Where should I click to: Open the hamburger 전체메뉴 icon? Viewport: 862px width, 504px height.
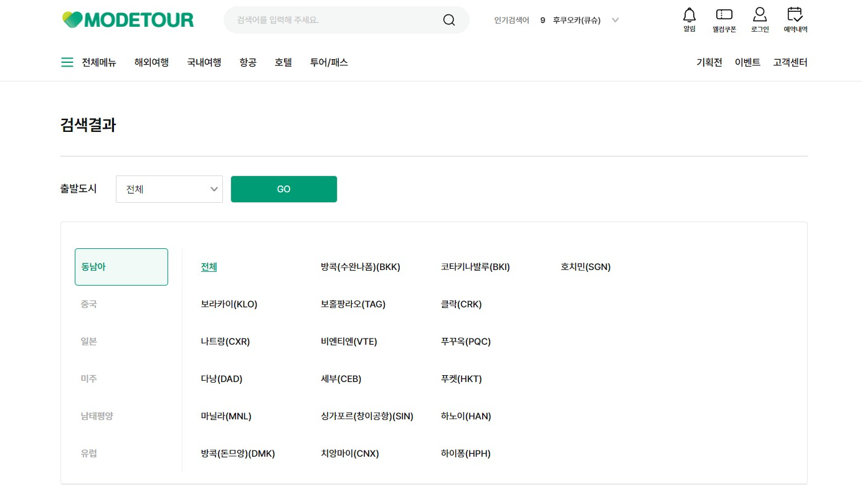[67, 62]
